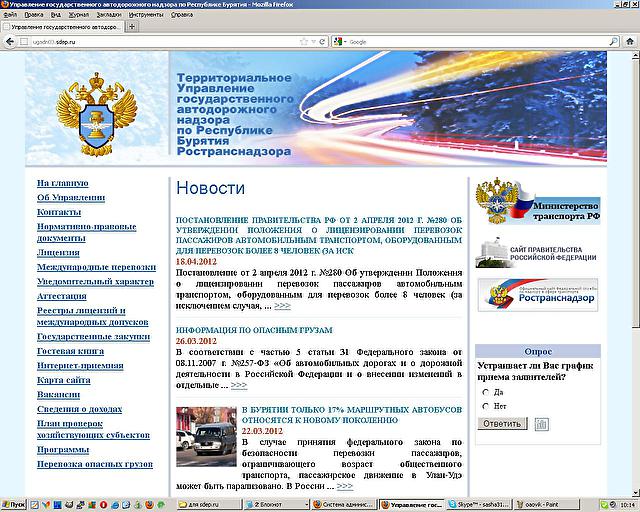640x512 pixels.
Task: Go to На главную link
Action: [x=62, y=183]
